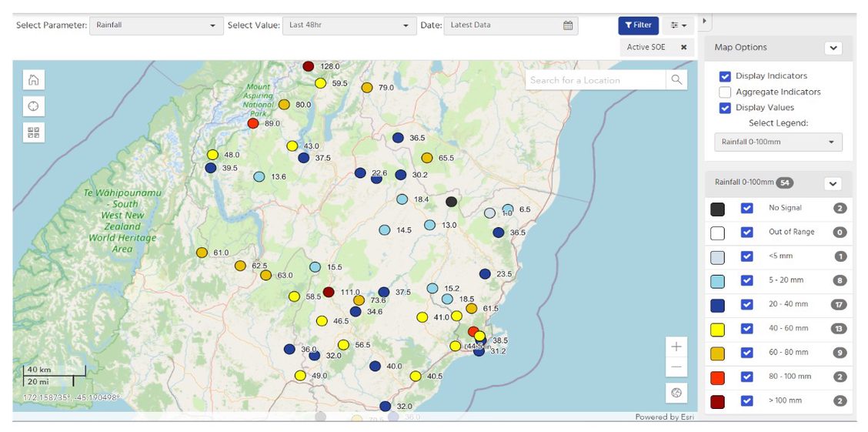Zoom in with the plus icon
Screen dimensions: 868x432
(x=676, y=347)
